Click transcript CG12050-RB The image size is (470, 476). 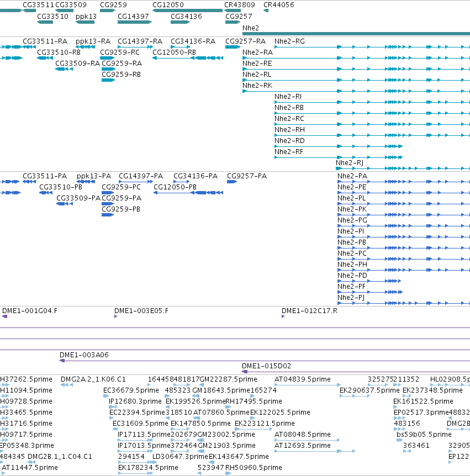coord(175,52)
